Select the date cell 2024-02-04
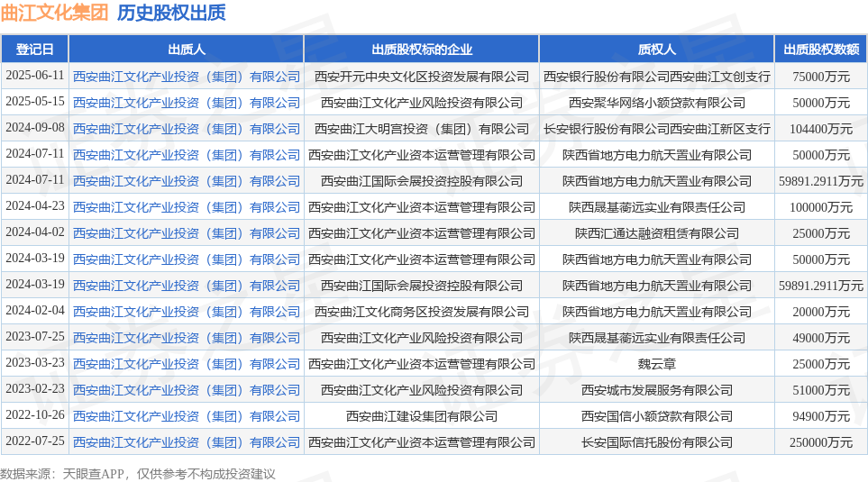Image resolution: width=868 pixels, height=482 pixels. (35, 311)
